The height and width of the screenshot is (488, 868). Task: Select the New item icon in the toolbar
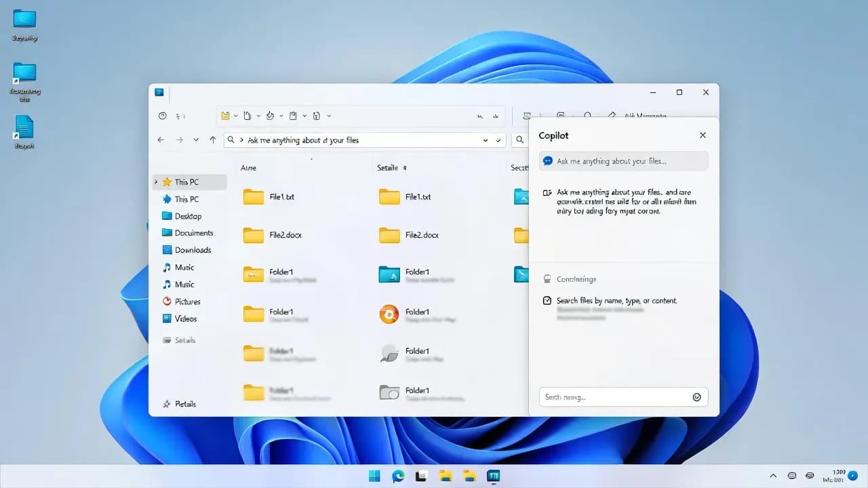[226, 116]
